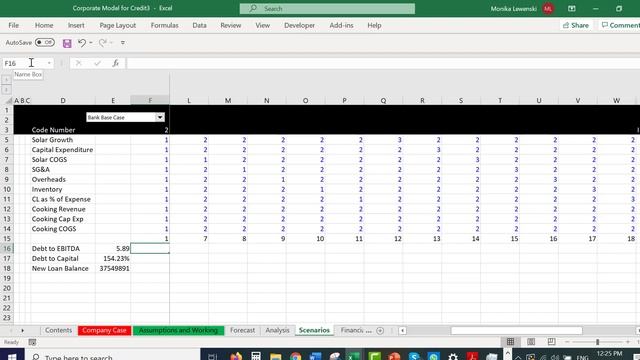Viewport: 640px width, 360px height.
Task: Click the Undo arrow icon
Action: pos(82,42)
